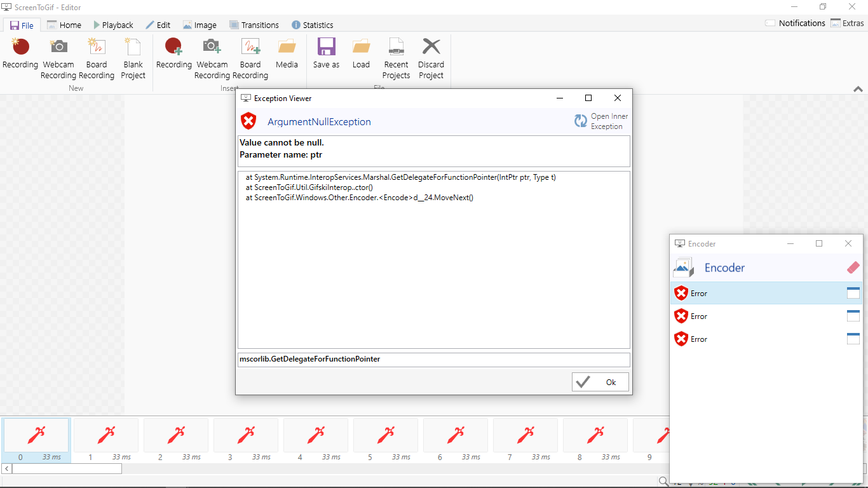Open details of the first Error encoding
The image size is (868, 488).
tap(853, 293)
